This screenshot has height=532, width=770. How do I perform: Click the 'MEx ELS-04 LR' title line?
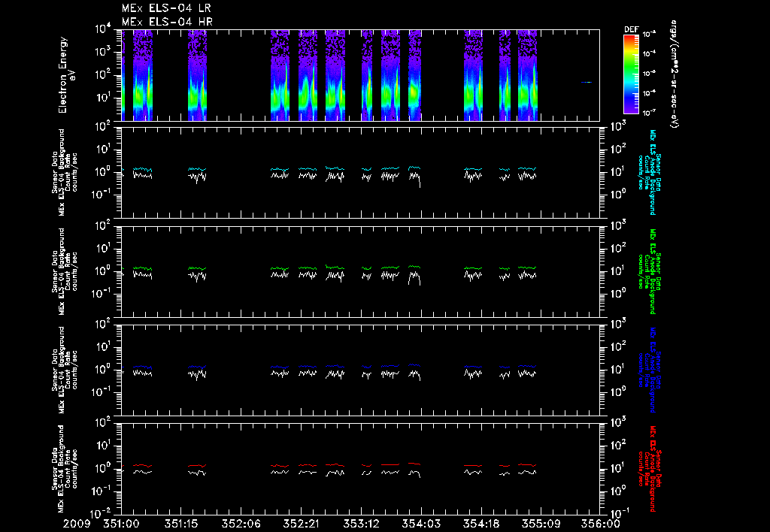coord(166,8)
